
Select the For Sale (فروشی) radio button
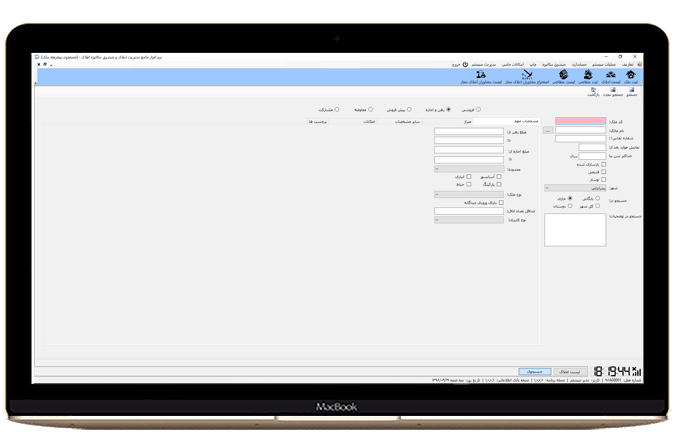click(478, 110)
